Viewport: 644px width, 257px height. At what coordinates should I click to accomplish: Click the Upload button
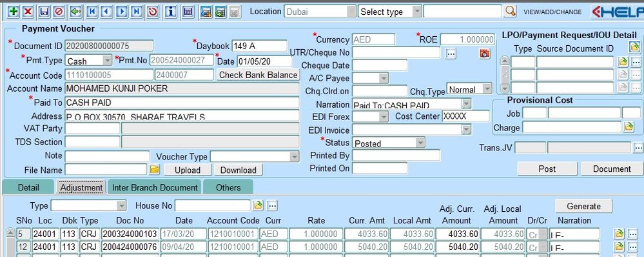(188, 170)
